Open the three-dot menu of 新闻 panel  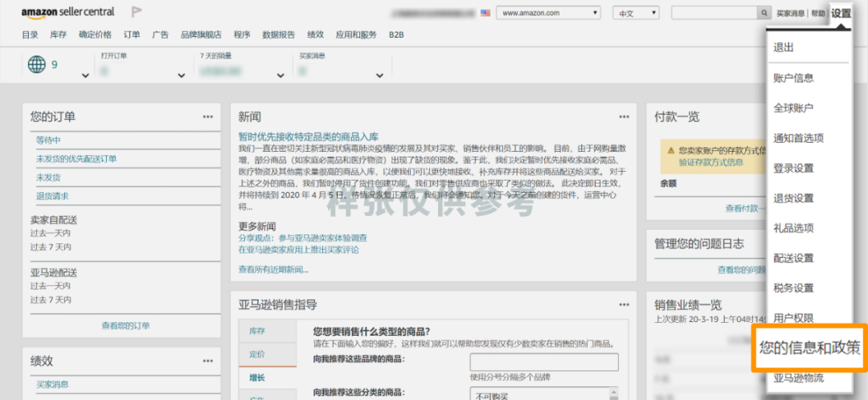(x=624, y=116)
